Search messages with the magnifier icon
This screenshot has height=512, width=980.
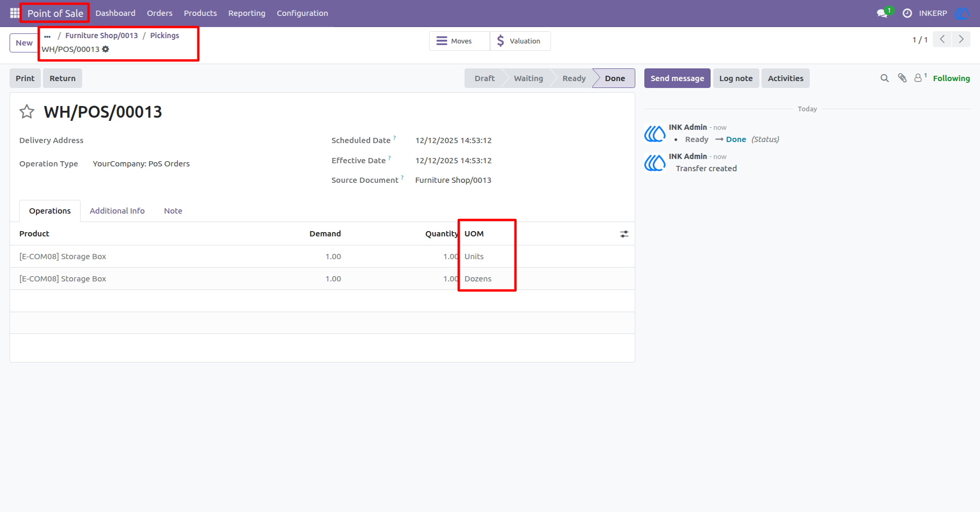pyautogui.click(x=885, y=78)
